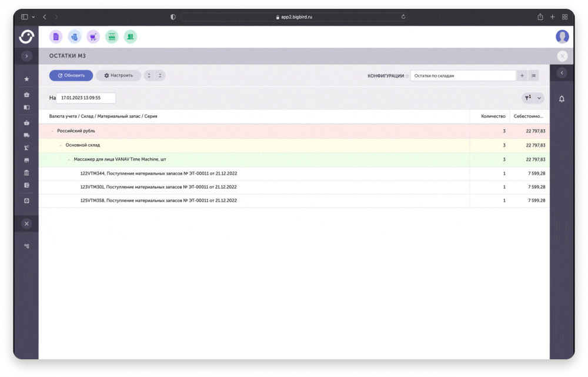The image size is (588, 377).
Task: Click the Обновить button
Action: pos(71,75)
